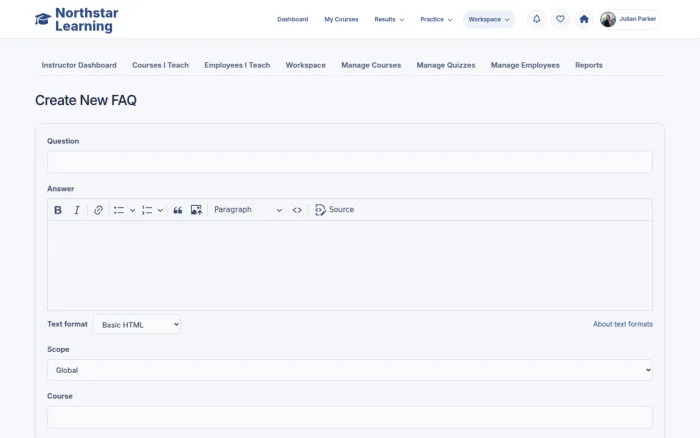
Task: Focus the Course input field
Action: click(x=350, y=417)
